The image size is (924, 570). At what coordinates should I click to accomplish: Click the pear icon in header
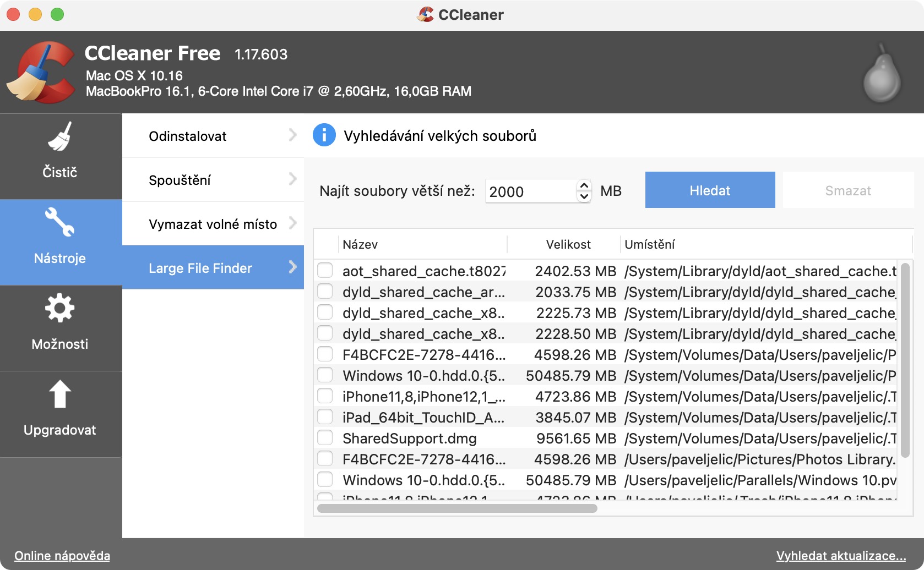pyautogui.click(x=882, y=74)
